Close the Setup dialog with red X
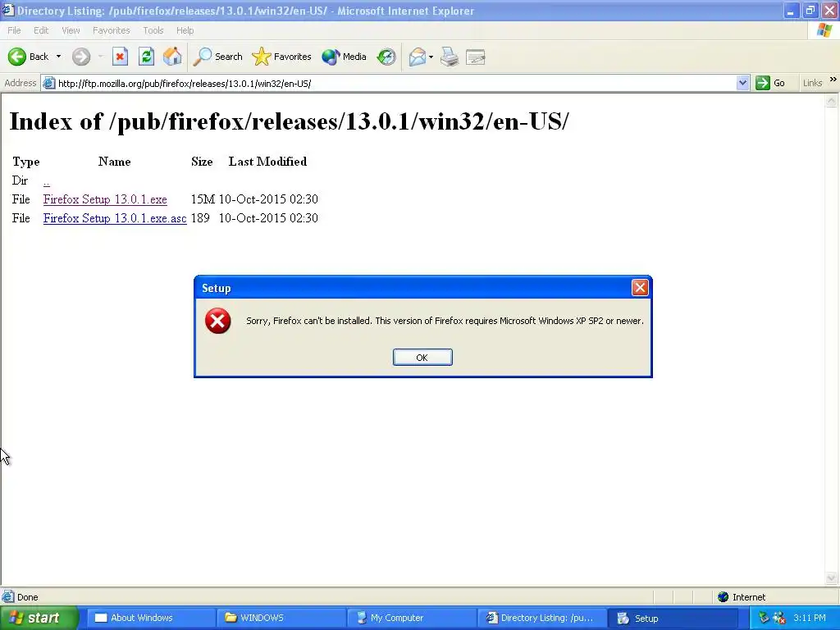Viewport: 840px width, 630px height. pos(640,288)
